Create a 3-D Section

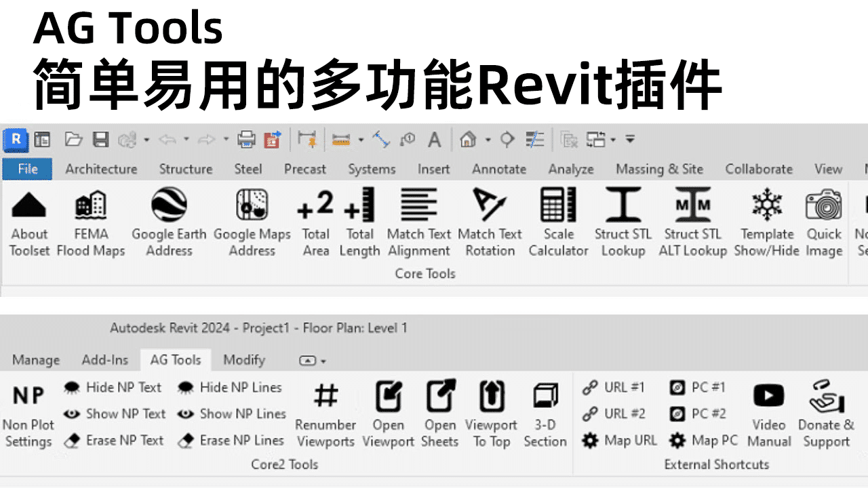click(545, 415)
